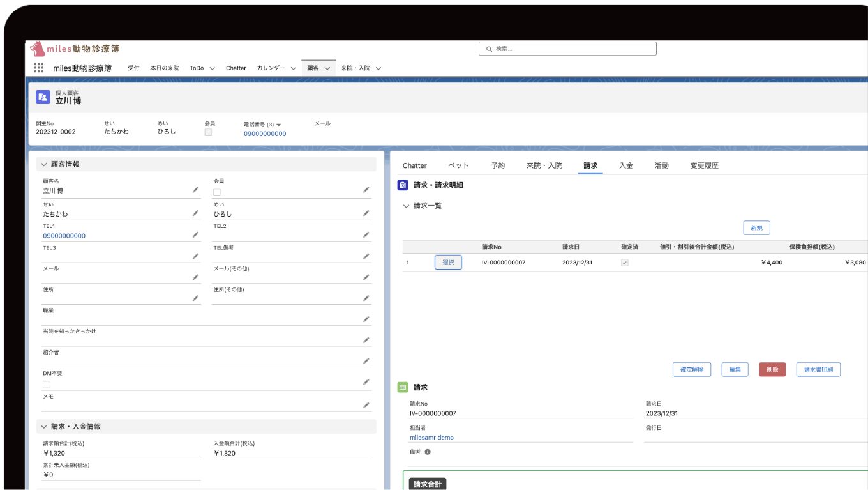Collapse the 請求一覧 section

point(406,206)
